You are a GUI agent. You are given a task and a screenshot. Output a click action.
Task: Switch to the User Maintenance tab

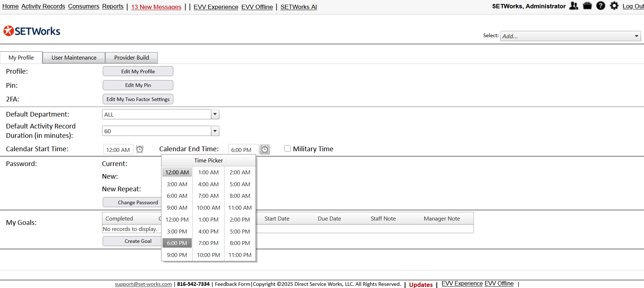74,57
